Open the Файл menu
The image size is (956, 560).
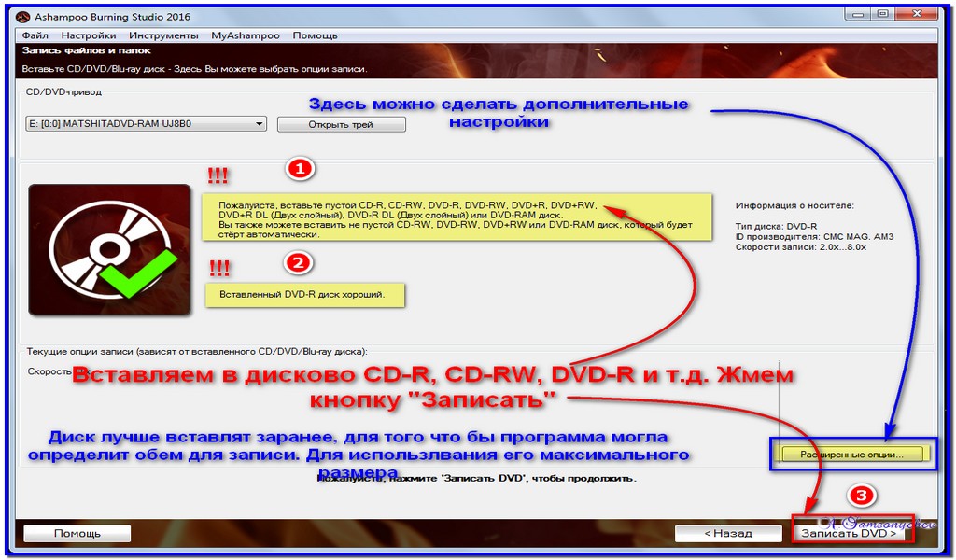pyautogui.click(x=35, y=35)
